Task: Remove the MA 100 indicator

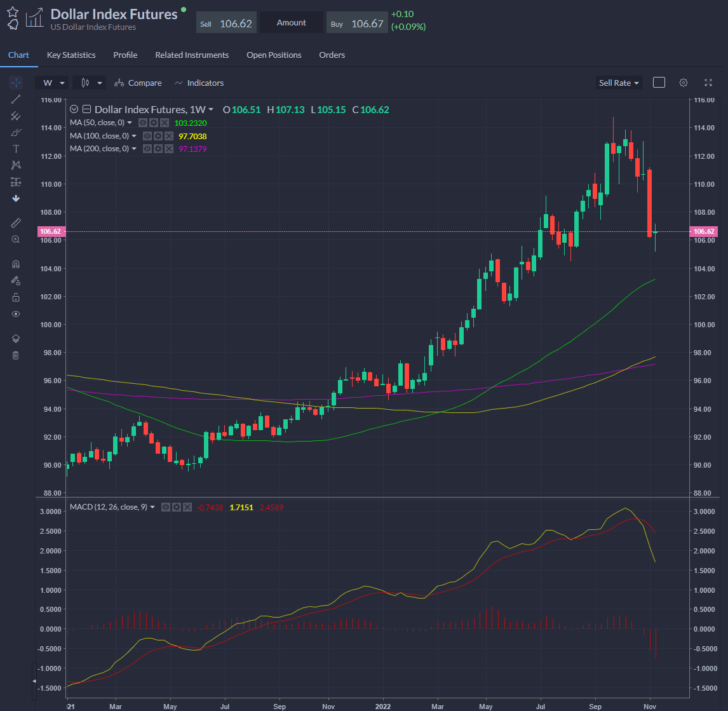Action: [x=168, y=135]
